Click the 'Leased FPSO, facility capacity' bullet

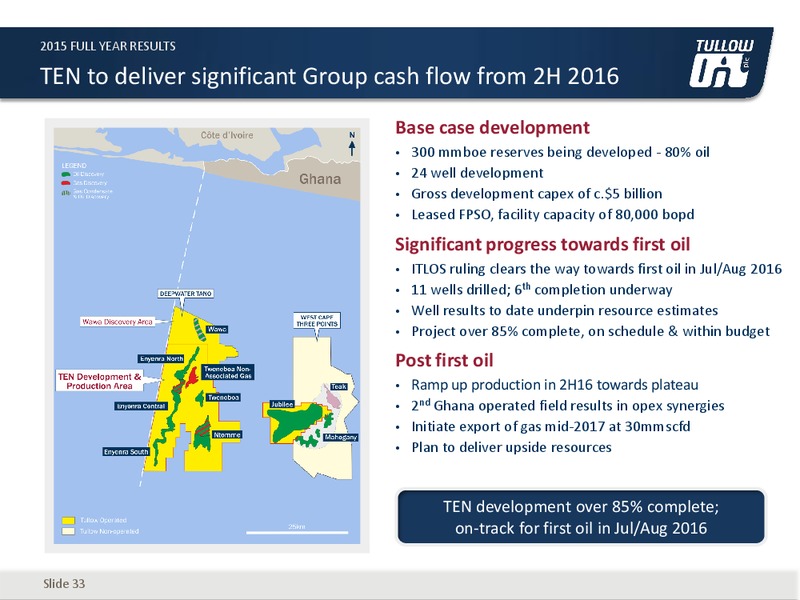(x=553, y=215)
